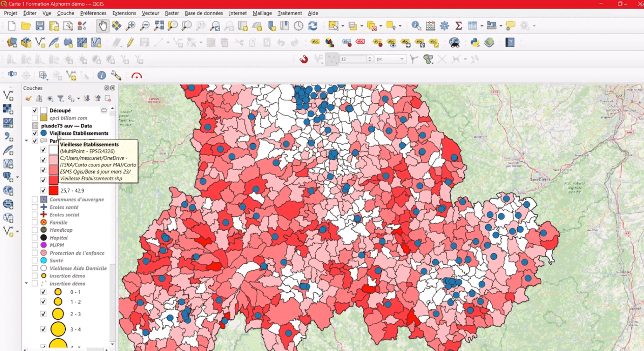Show the Hopital layer
Image resolution: width=644 pixels, height=351 pixels.
pos(35,238)
